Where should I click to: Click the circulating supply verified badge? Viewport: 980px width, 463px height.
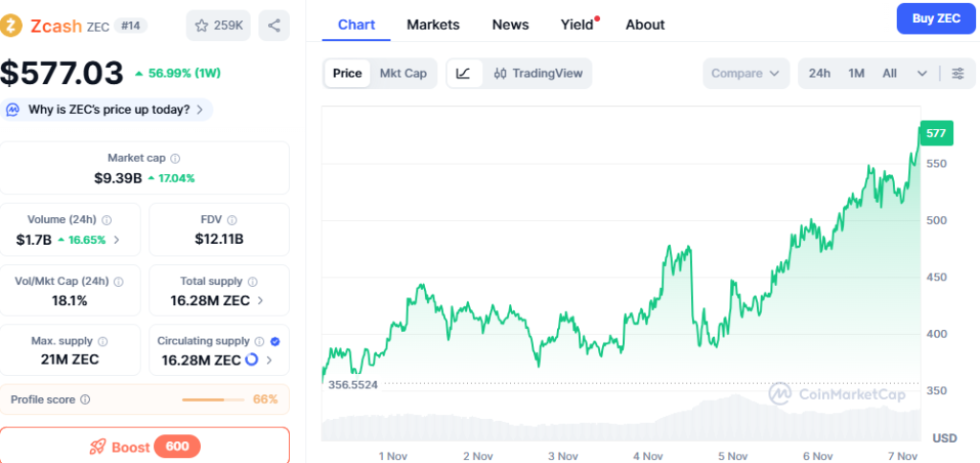277,341
